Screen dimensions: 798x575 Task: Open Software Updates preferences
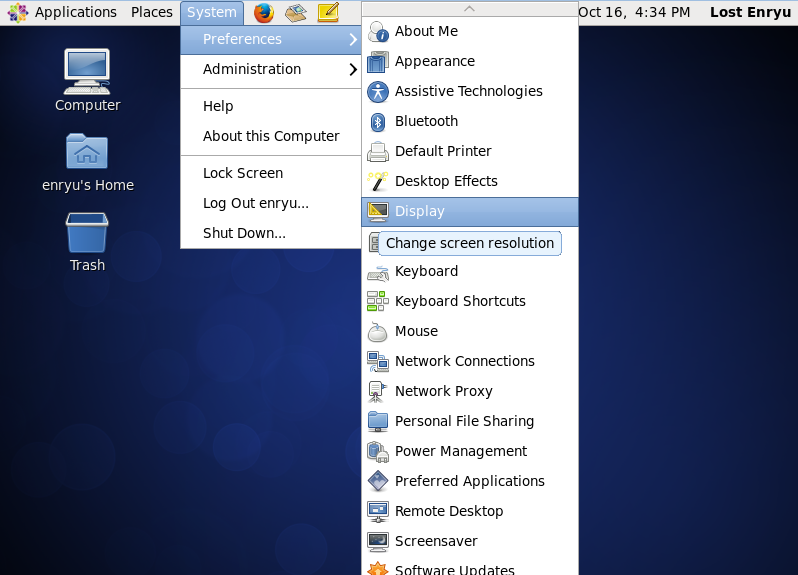(x=470, y=567)
